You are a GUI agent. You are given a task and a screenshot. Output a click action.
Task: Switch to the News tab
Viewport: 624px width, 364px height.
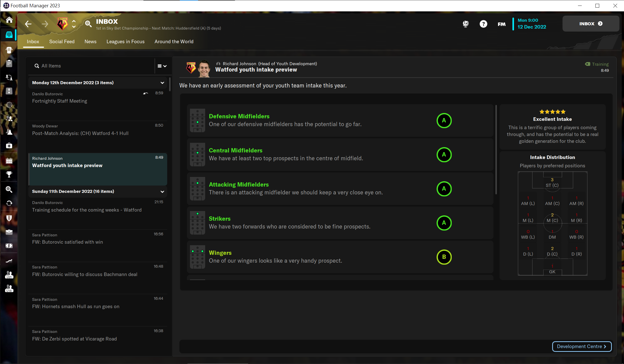[91, 41]
